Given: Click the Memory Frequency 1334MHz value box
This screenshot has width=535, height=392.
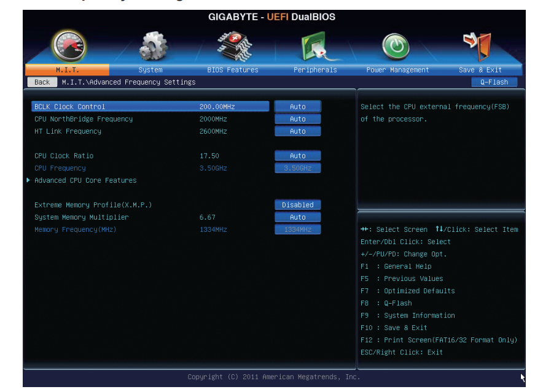Looking at the screenshot, I should click(297, 229).
